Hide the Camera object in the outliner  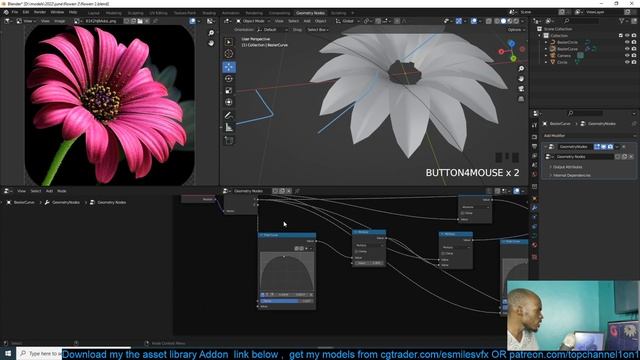627,55
